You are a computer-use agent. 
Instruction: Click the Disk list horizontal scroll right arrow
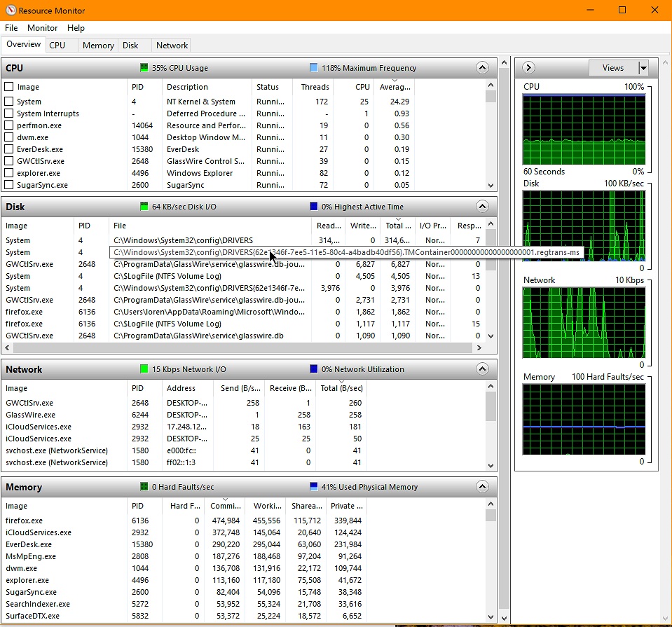(x=479, y=347)
